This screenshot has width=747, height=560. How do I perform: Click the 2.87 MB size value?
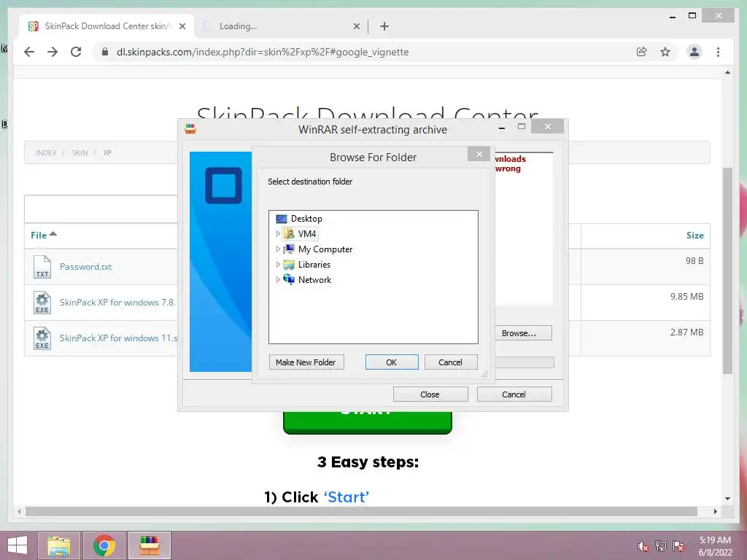pyautogui.click(x=686, y=332)
